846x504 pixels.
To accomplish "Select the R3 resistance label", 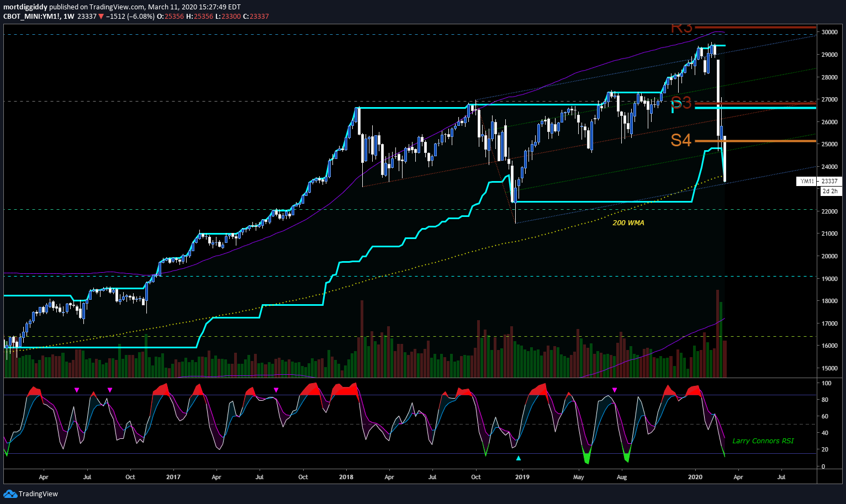I will (x=681, y=27).
